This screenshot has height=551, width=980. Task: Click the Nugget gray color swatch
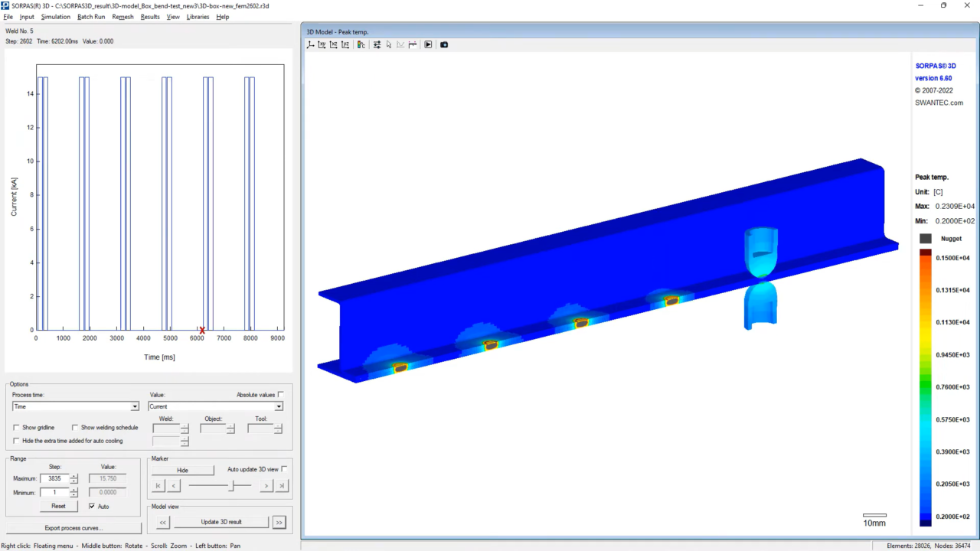(x=926, y=239)
